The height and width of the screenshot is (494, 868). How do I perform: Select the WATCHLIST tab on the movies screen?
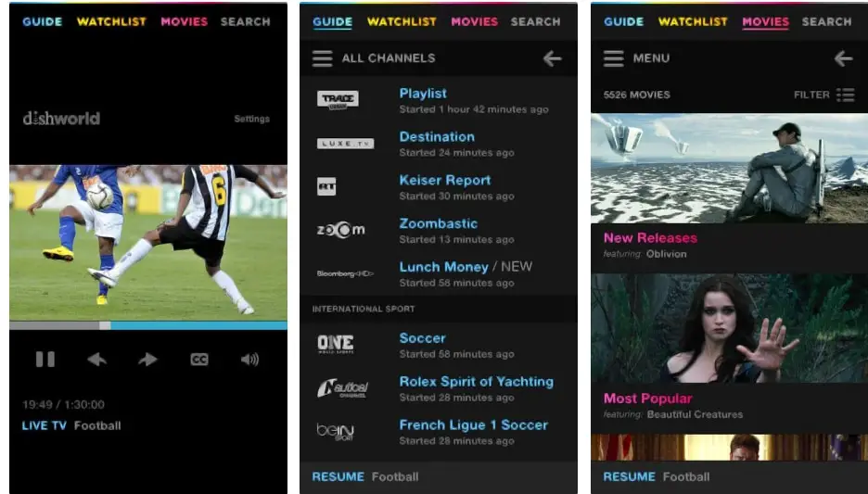pyautogui.click(x=693, y=21)
